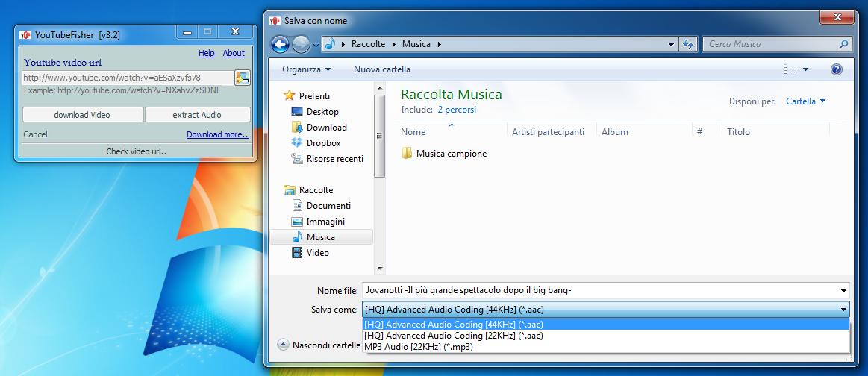This screenshot has width=868, height=376.
Task: Collapse the Salva come format dropdown
Action: pyautogui.click(x=843, y=310)
